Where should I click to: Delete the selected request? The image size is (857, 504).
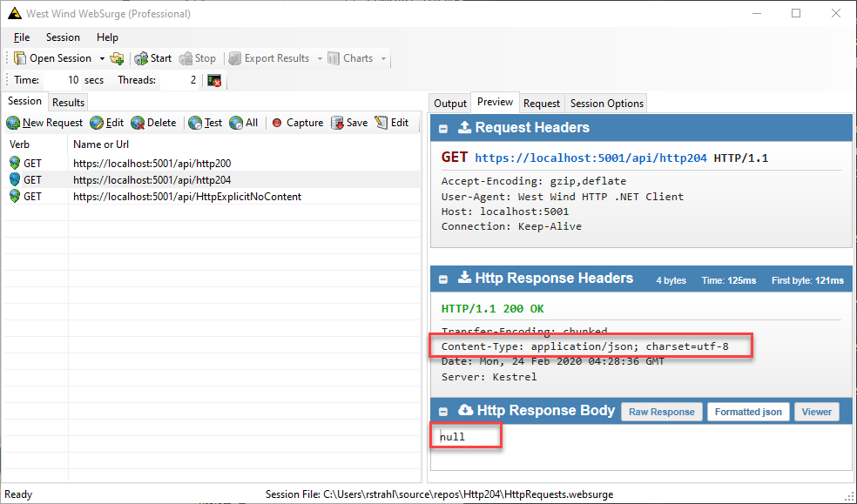tap(155, 123)
